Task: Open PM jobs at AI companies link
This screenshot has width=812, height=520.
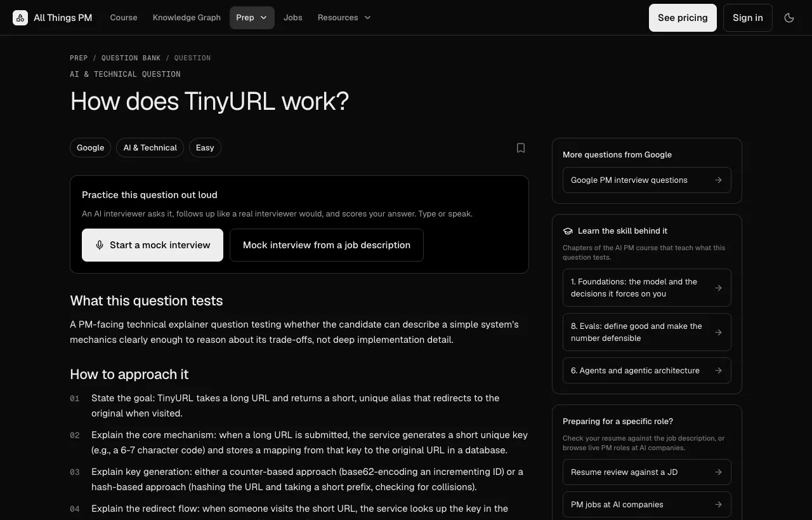Action: [647, 505]
